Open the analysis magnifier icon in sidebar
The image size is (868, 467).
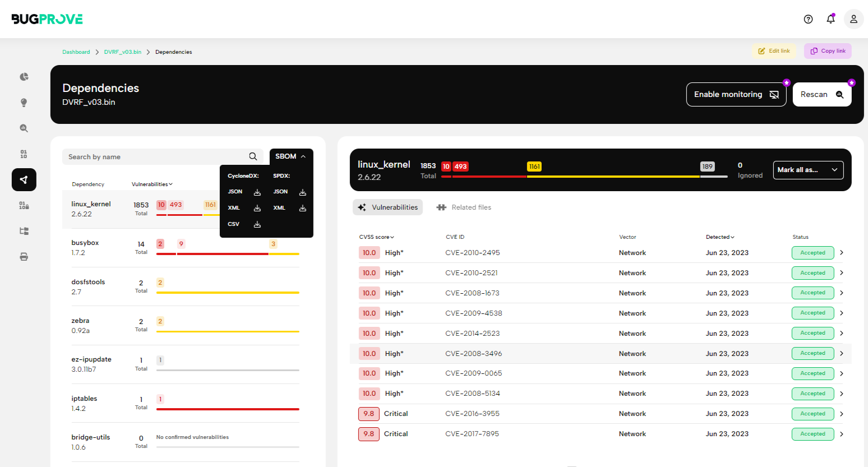point(24,128)
